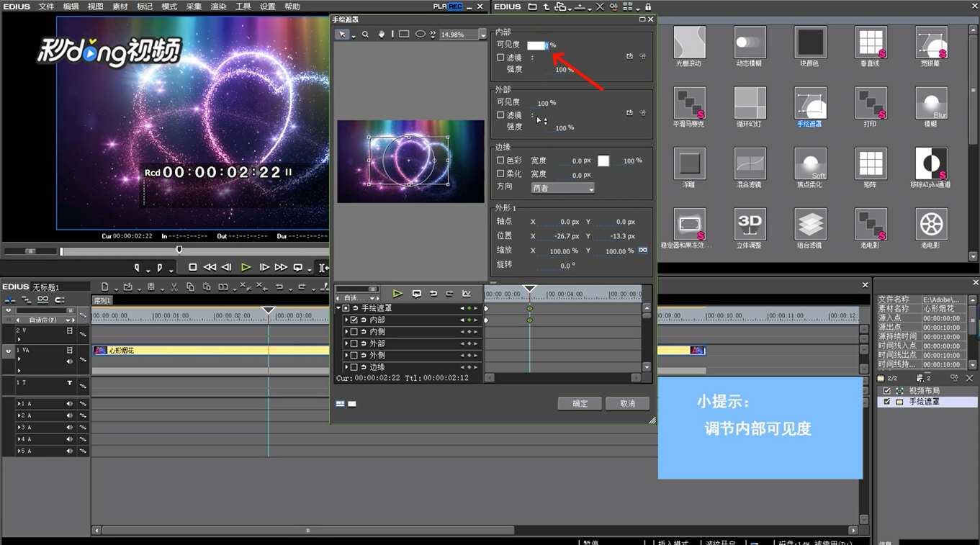Open the 方向 两者 dropdown
This screenshot has width=980, height=545.
[x=563, y=188]
